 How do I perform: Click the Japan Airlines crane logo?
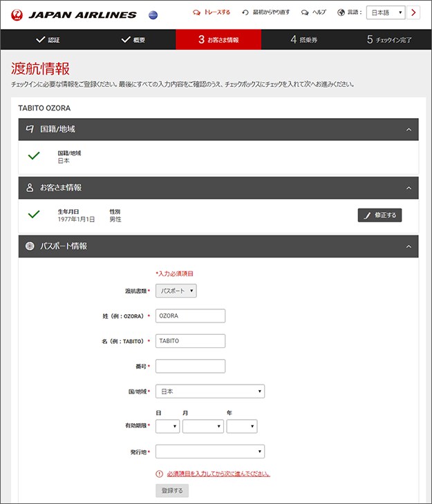[18, 14]
